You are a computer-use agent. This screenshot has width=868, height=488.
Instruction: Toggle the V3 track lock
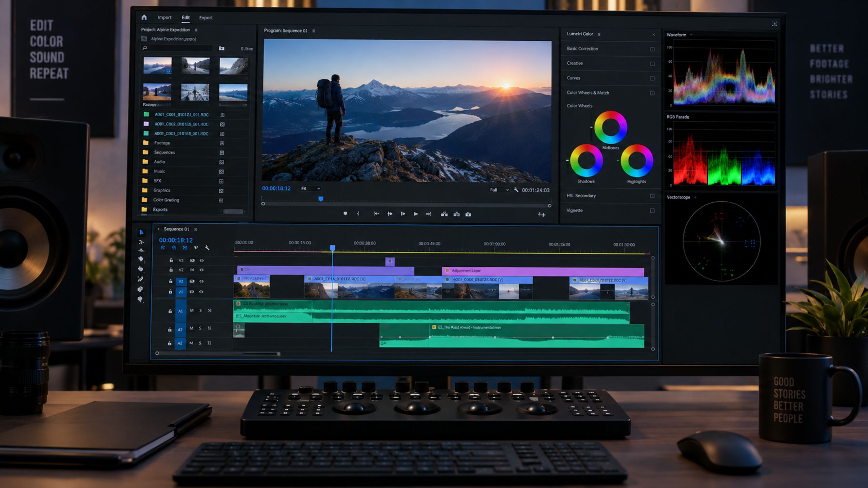[x=171, y=260]
